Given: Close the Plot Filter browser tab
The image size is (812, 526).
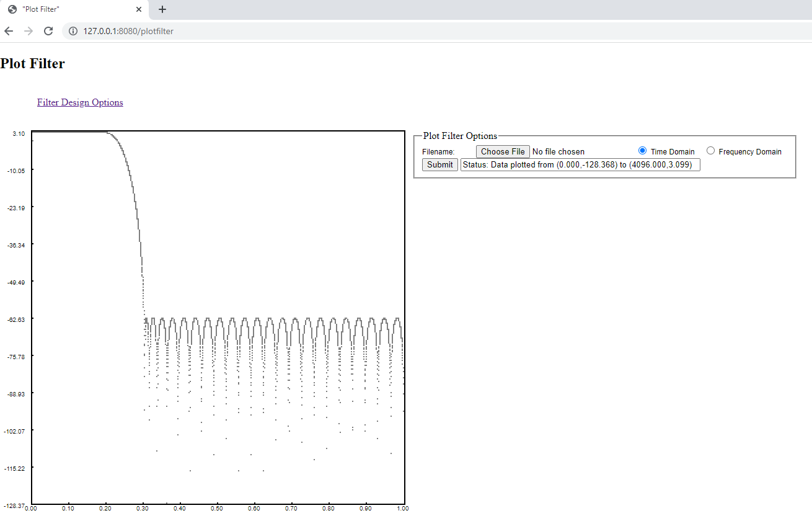Looking at the screenshot, I should [139, 9].
